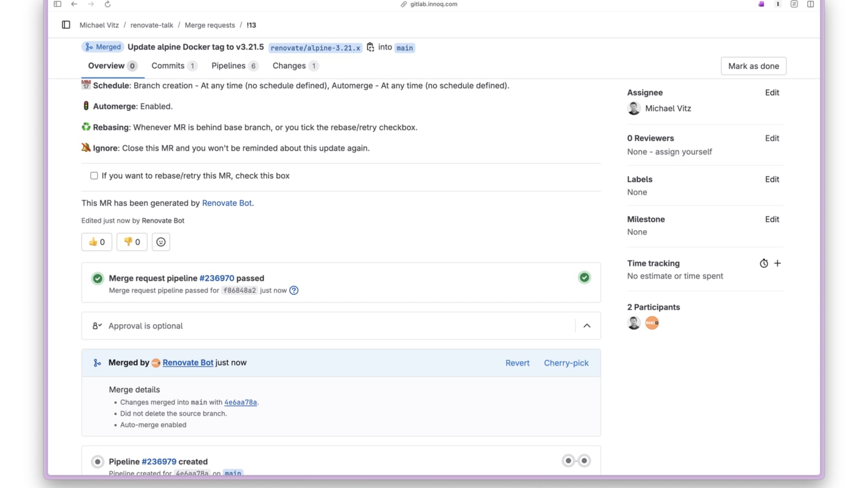Image resolution: width=868 pixels, height=488 pixels.
Task: Click the Cherry-pick button
Action: click(x=566, y=363)
